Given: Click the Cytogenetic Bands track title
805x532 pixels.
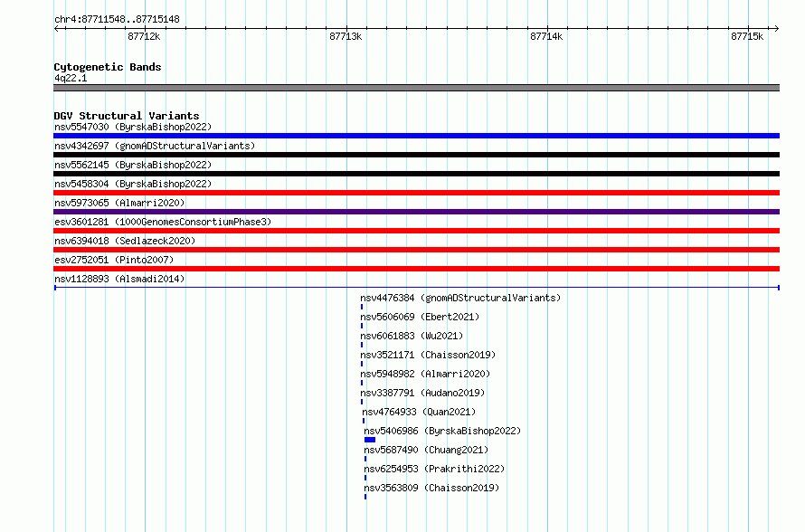Looking at the screenshot, I should coord(108,67).
